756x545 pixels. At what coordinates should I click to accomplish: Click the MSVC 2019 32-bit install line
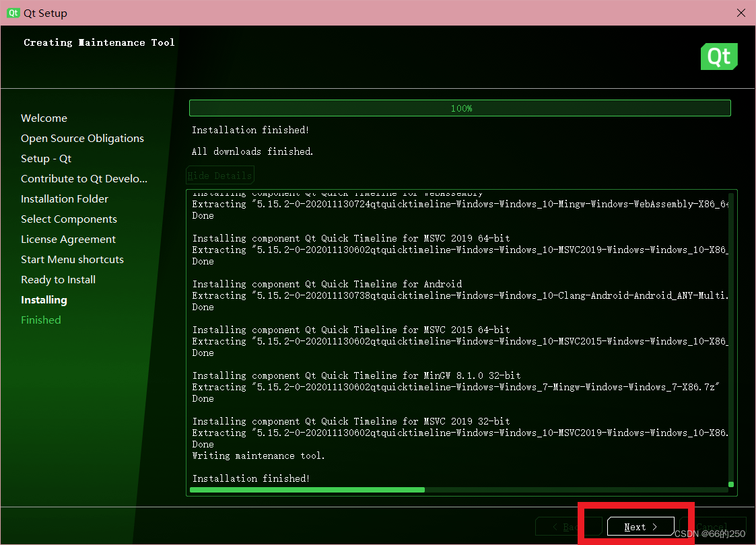pyautogui.click(x=351, y=421)
